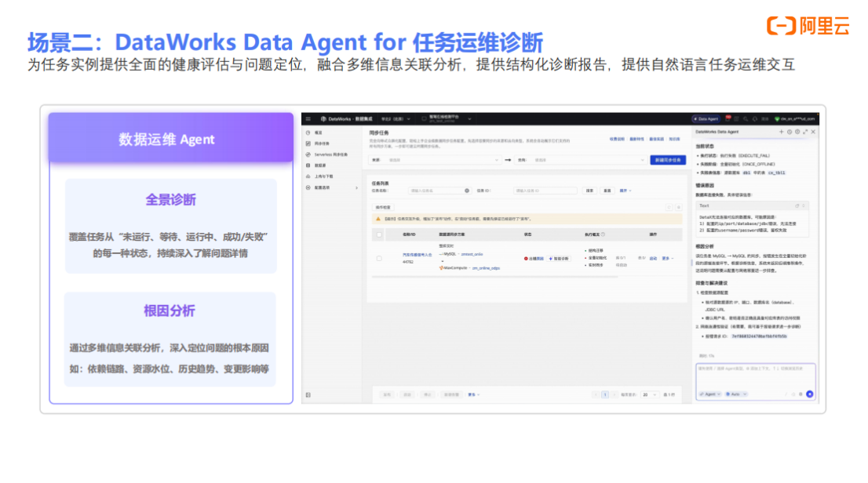Image resolution: width=868 pixels, height=483 pixels.
Task: Click the 操作检查 button above the table
Action: tap(383, 208)
